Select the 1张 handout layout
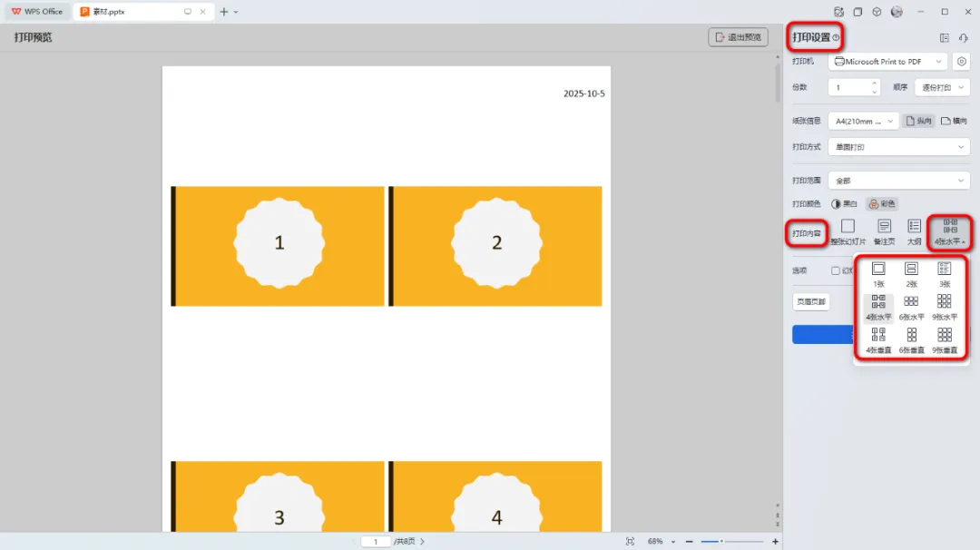Viewport: 980px width, 550px height. pyautogui.click(x=878, y=274)
